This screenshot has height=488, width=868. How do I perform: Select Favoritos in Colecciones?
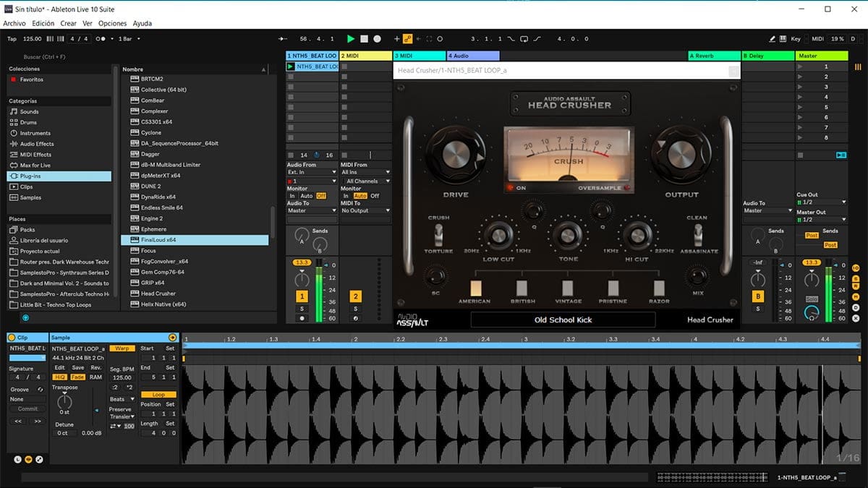click(31, 80)
